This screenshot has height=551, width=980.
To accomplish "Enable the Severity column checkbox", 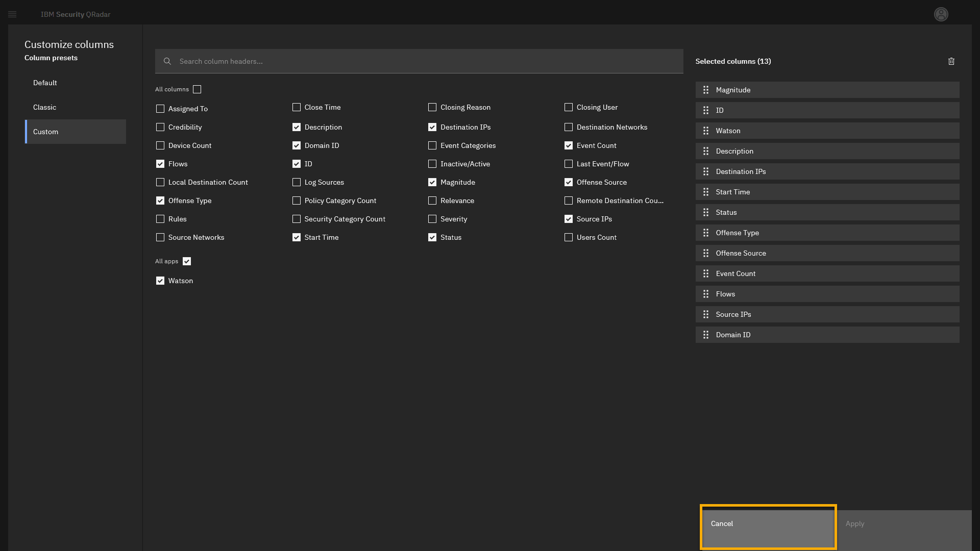I will click(432, 219).
